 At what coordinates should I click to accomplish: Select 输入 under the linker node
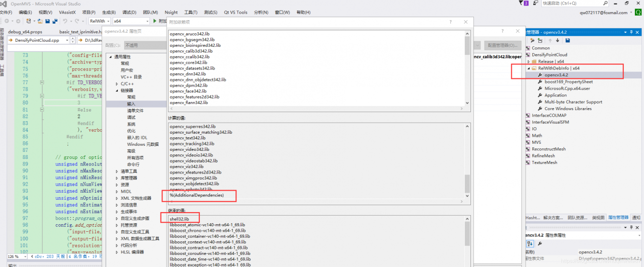(x=131, y=104)
